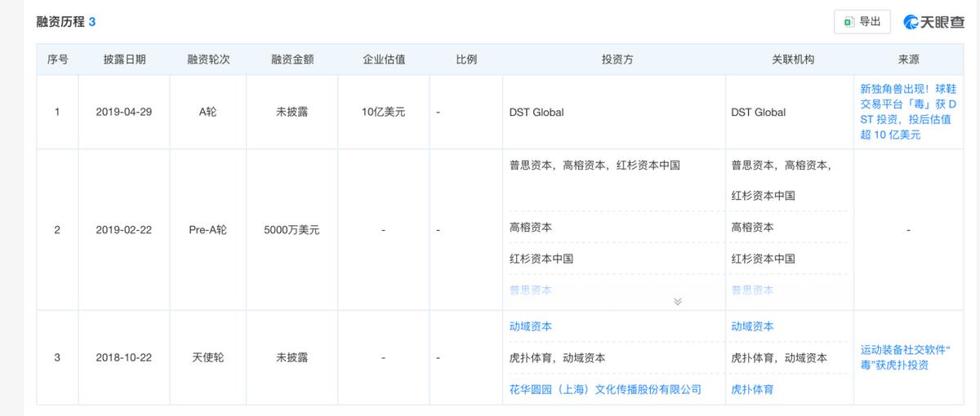Click 虎扑体育，动域资本 in the 投资方 column
Screen dimensions: 980x416
pos(557,357)
